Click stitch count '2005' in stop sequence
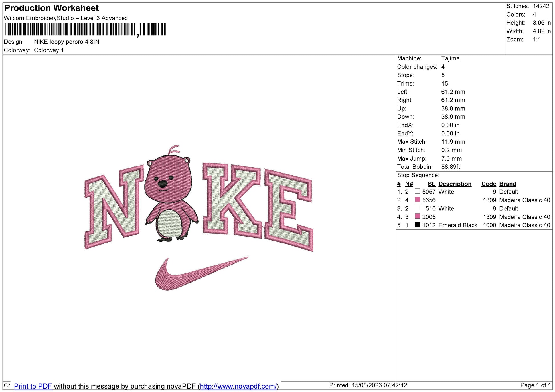This screenshot has height=392, width=555. [429, 217]
